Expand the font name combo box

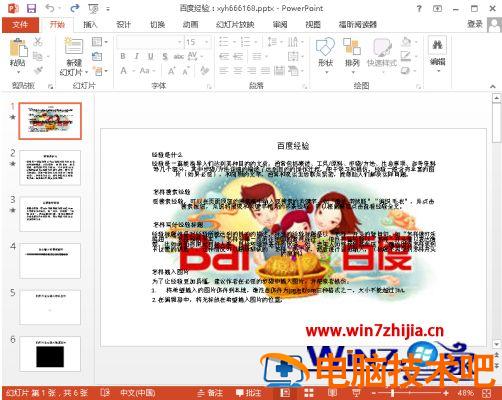click(x=179, y=42)
